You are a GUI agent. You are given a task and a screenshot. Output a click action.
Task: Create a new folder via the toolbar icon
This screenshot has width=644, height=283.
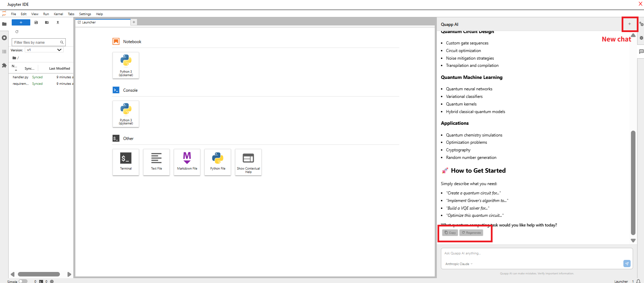pos(47,22)
